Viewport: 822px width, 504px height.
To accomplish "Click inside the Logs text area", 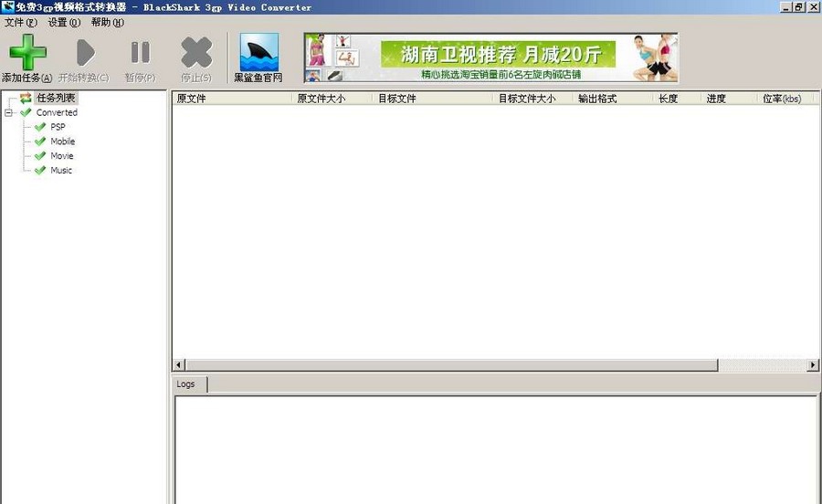I will pyautogui.click(x=495, y=449).
